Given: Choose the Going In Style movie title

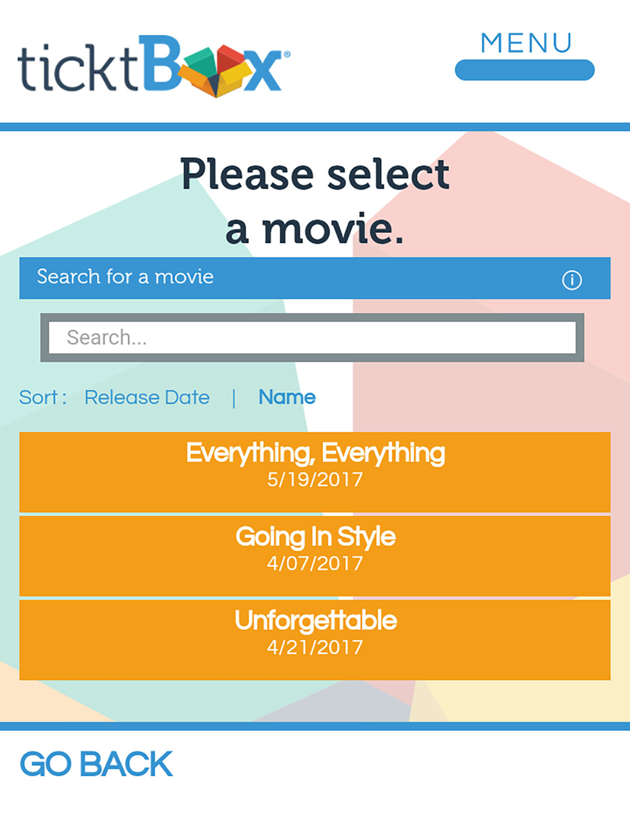Looking at the screenshot, I should coord(315,536).
